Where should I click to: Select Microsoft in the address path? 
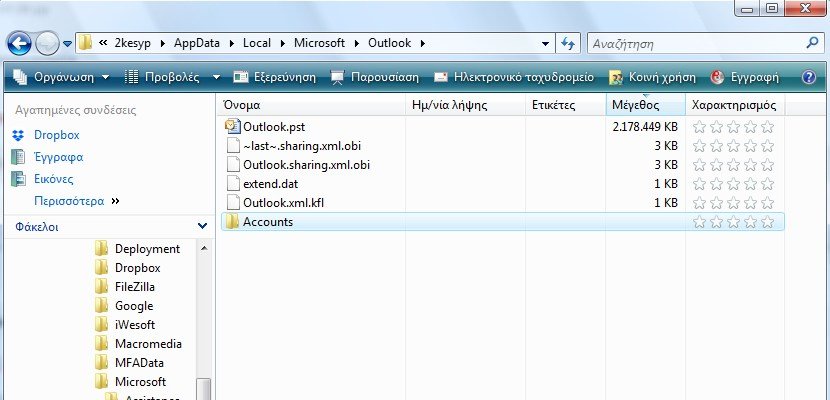[319, 43]
